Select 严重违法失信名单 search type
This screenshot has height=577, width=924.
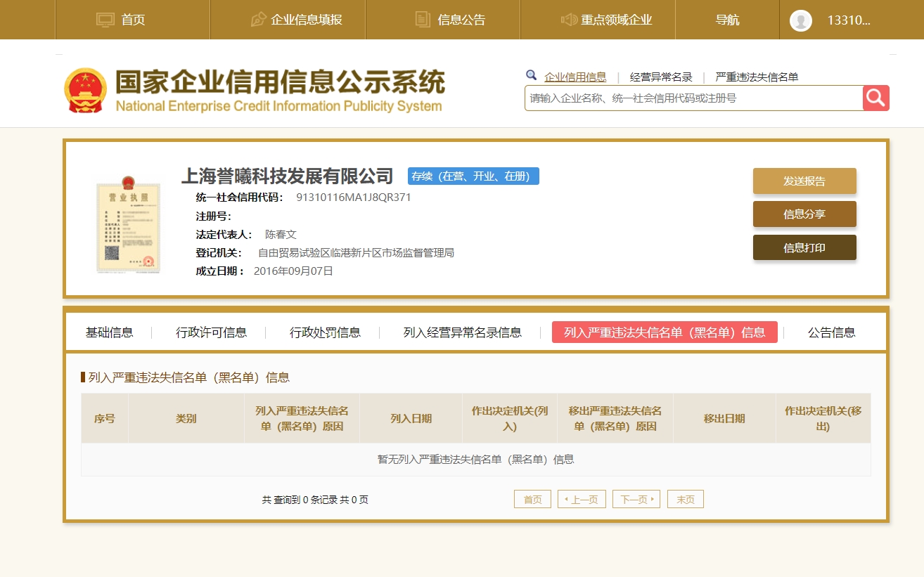point(757,77)
